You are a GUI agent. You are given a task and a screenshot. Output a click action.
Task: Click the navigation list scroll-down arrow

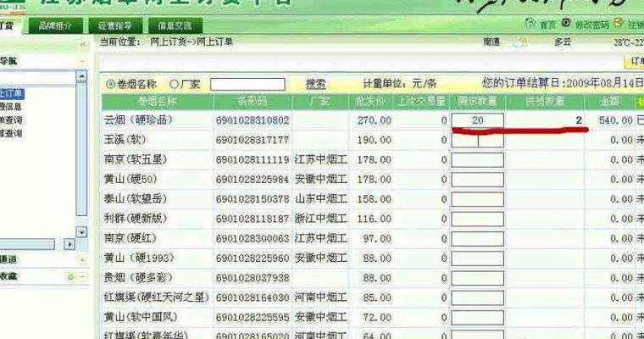[81, 232]
